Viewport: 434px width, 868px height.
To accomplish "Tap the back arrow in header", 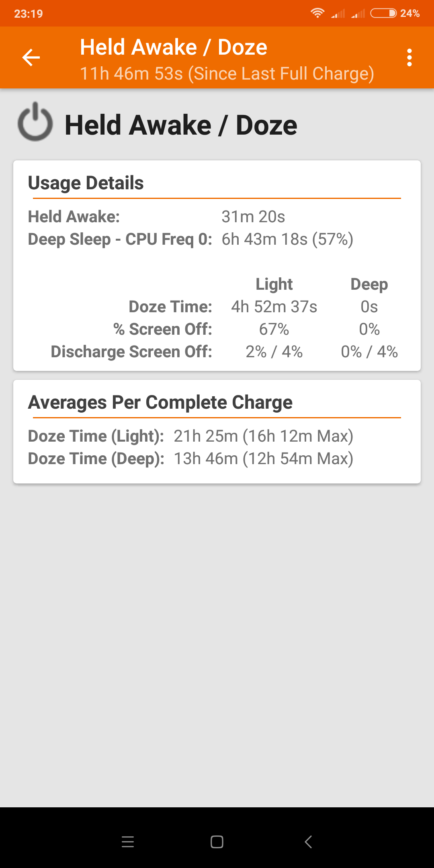I will 31,57.
